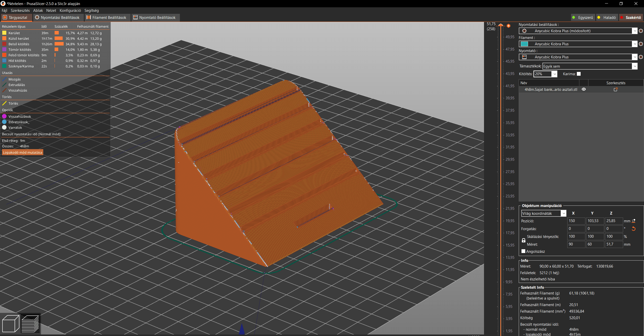Screen dimensions: 644x336
Task: Select Haladó advanced mode
Action: (607, 18)
